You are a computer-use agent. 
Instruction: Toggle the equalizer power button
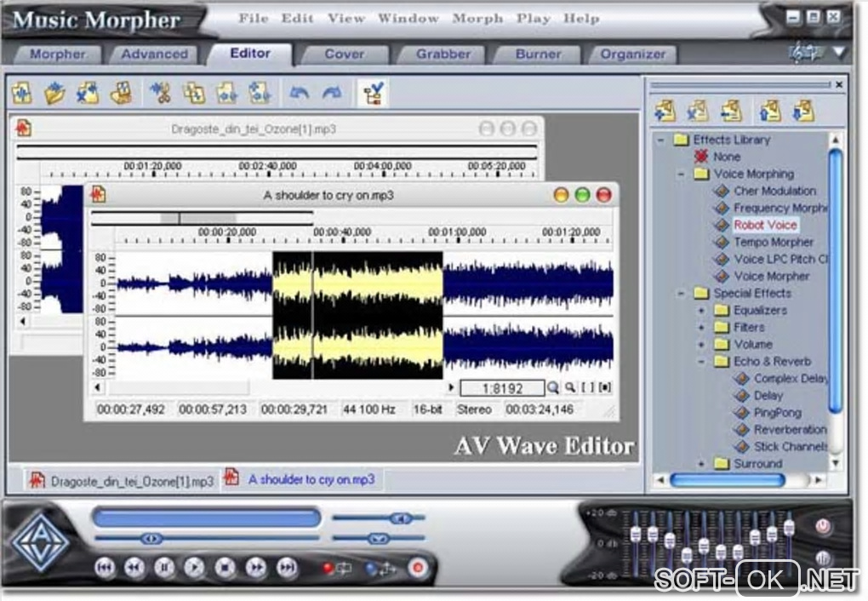tap(823, 525)
